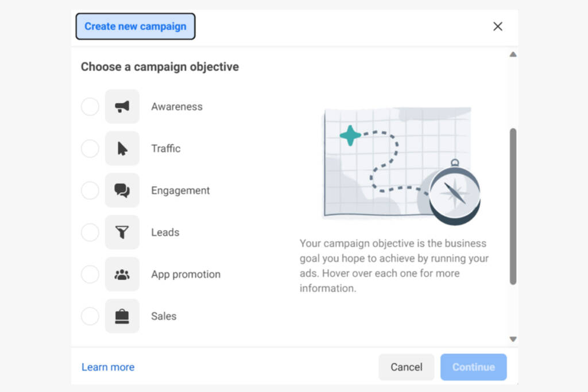Click the Traffic cursor icon
The height and width of the screenshot is (392, 588).
click(122, 149)
